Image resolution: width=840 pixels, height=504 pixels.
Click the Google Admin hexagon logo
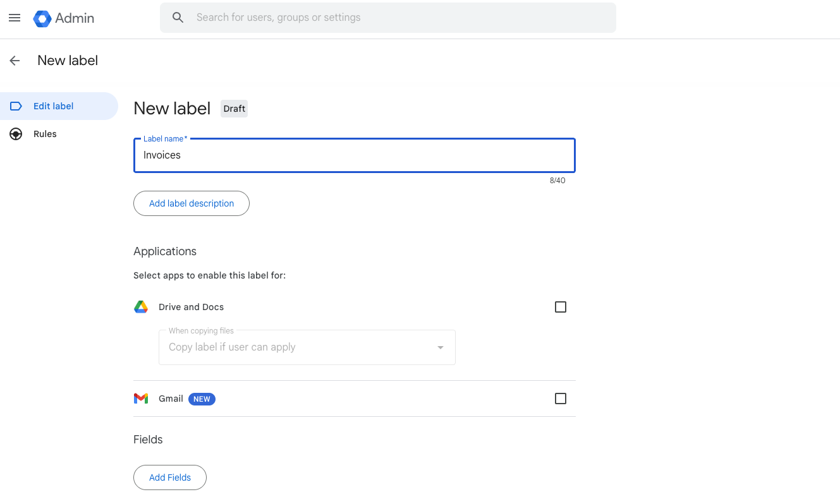tap(42, 18)
